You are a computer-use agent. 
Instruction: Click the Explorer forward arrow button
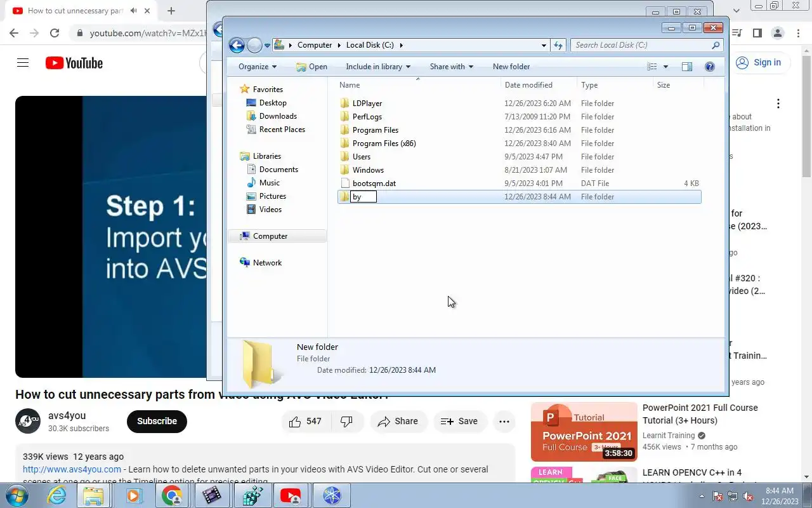pyautogui.click(x=254, y=45)
